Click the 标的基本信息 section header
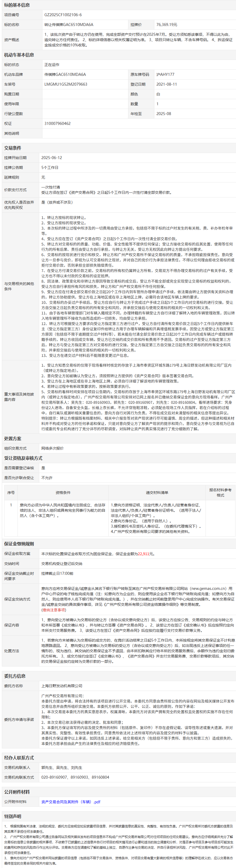 tap(17, 5)
